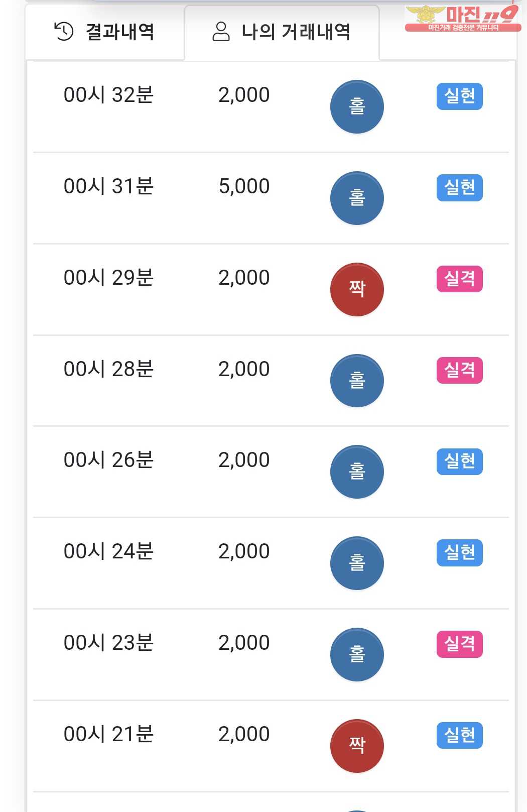Click the 실격 badge for 00시 28분

(460, 371)
